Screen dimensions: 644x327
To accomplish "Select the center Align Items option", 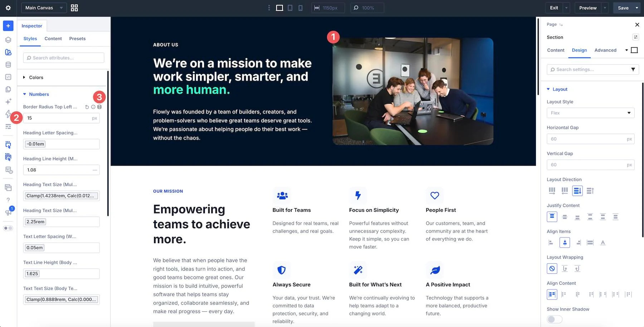I will click(565, 243).
